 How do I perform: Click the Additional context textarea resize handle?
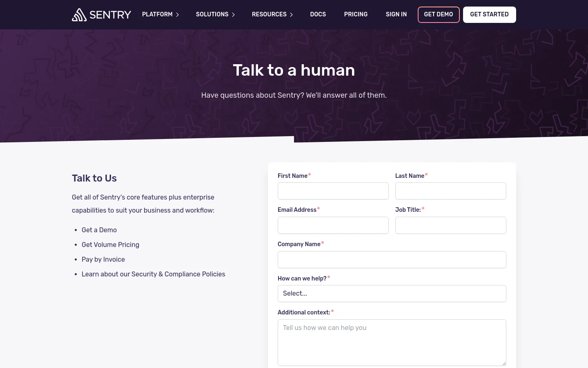(504, 364)
